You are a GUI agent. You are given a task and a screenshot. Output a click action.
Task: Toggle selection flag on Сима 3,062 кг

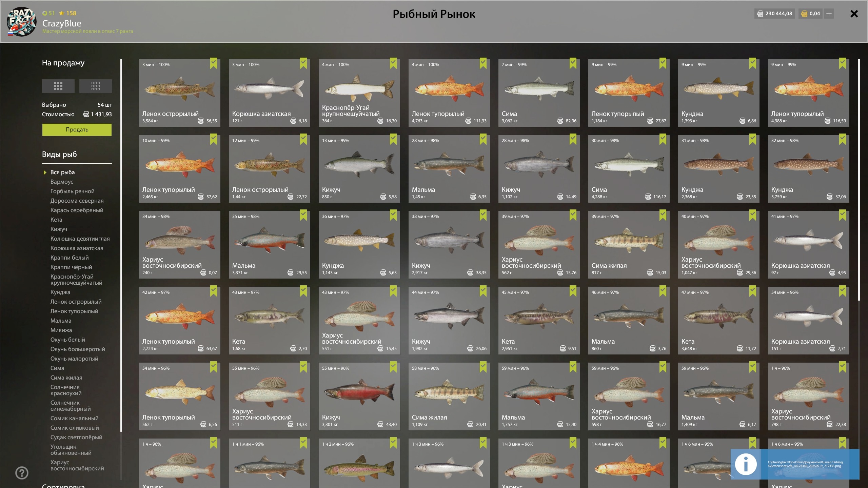click(573, 63)
